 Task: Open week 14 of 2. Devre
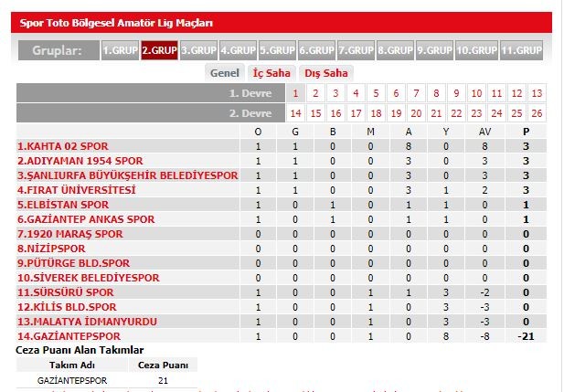[x=295, y=113]
